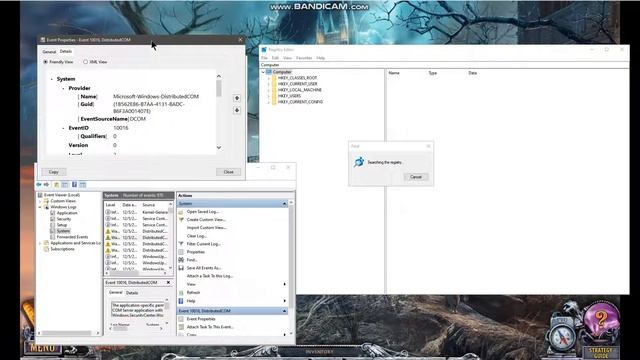Expand Applications and Services Logs node
Image resolution: width=640 pixels, height=360 pixels.
(x=40, y=243)
